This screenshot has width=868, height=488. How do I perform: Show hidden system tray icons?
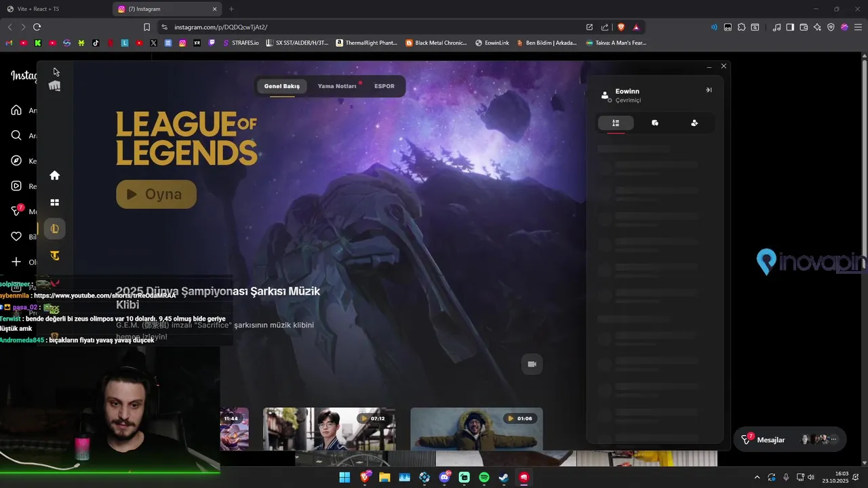click(757, 477)
